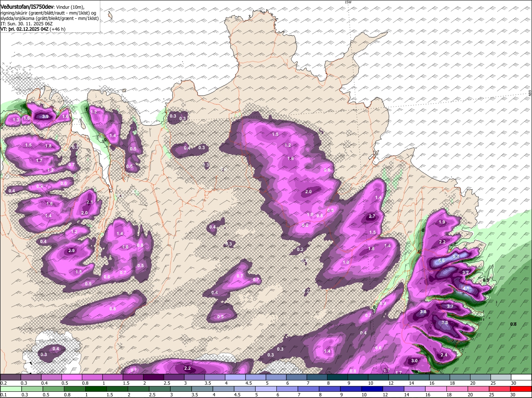The width and height of the screenshot is (532, 398).
Task: Click the '(+46 h)' forecast offset text
Action: tap(58, 29)
